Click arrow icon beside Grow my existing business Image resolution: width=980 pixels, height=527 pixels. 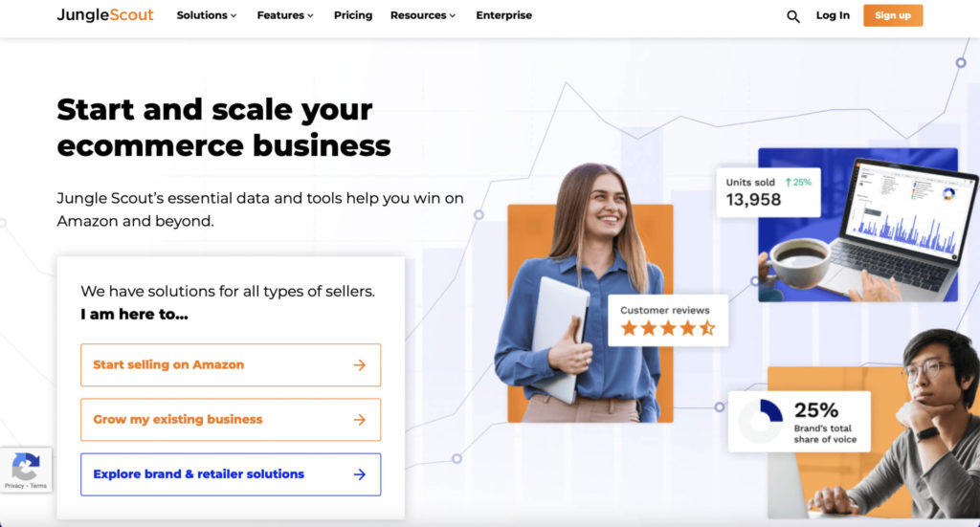click(x=360, y=420)
